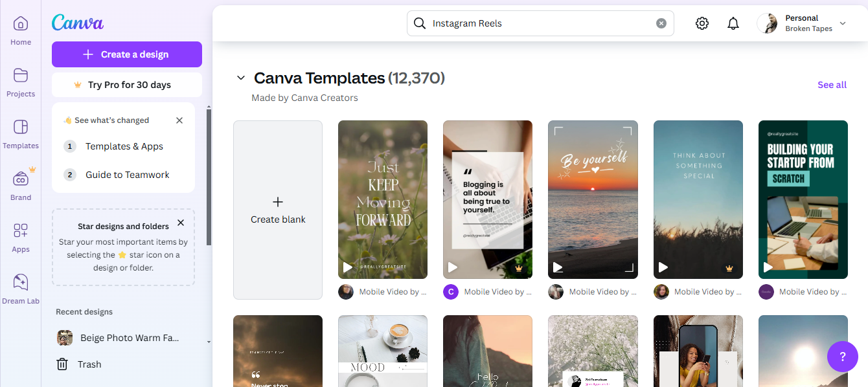The width and height of the screenshot is (868, 387).
Task: Click the search magnifier icon
Action: 420,23
